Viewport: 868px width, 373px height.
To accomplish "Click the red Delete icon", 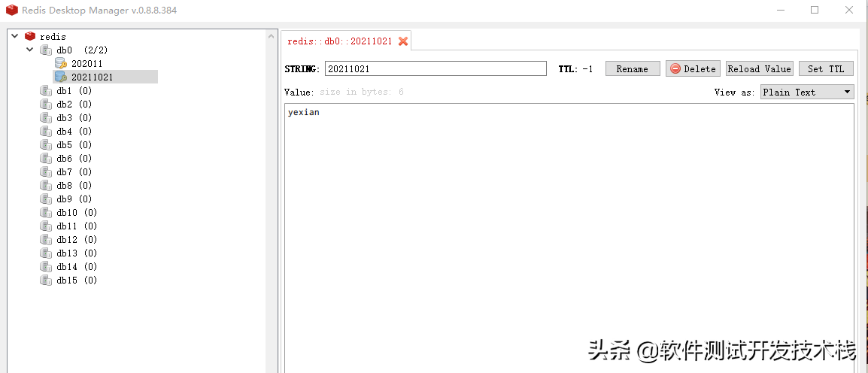I will pos(675,68).
